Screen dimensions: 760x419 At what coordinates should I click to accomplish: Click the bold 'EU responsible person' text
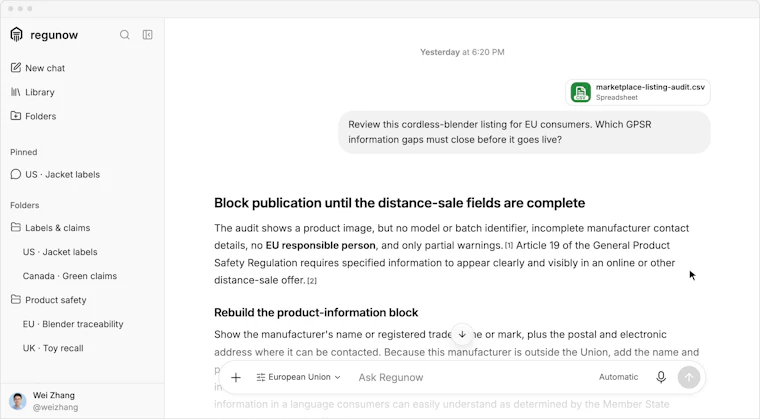[x=320, y=245]
